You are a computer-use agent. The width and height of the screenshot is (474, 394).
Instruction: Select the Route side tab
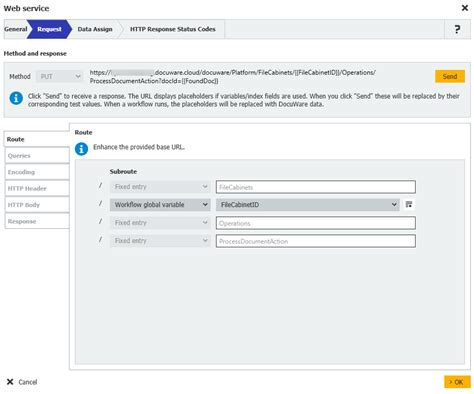[x=37, y=139]
